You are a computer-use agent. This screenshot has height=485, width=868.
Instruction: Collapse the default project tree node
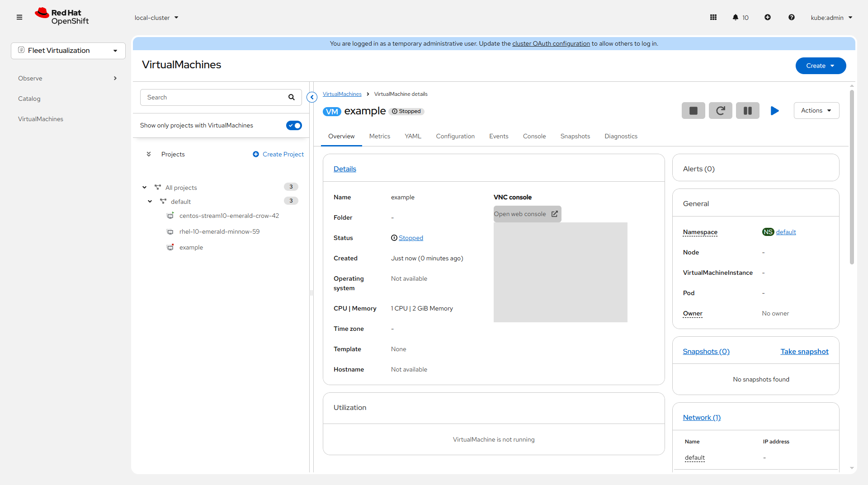click(x=150, y=202)
